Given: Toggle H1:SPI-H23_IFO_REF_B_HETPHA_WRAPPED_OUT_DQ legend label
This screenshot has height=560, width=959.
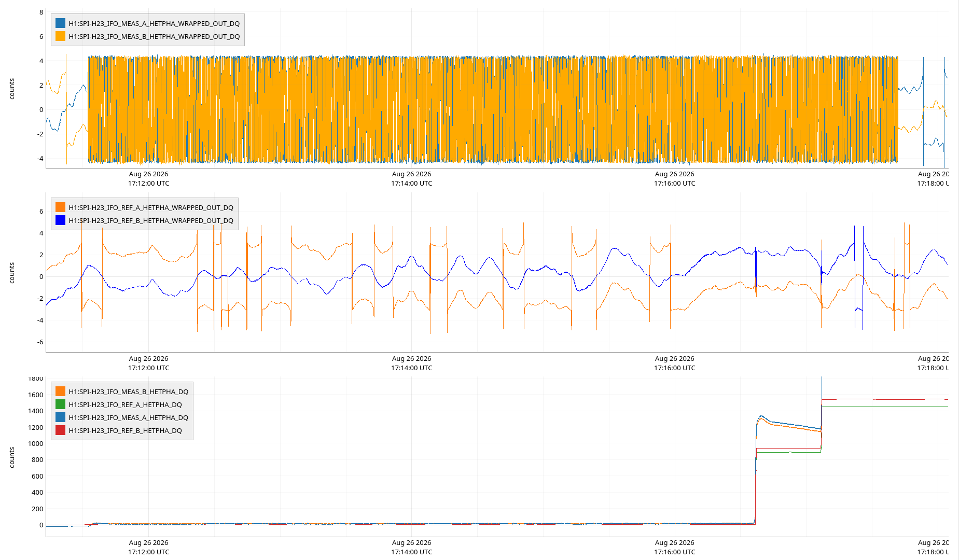Looking at the screenshot, I should tap(151, 220).
